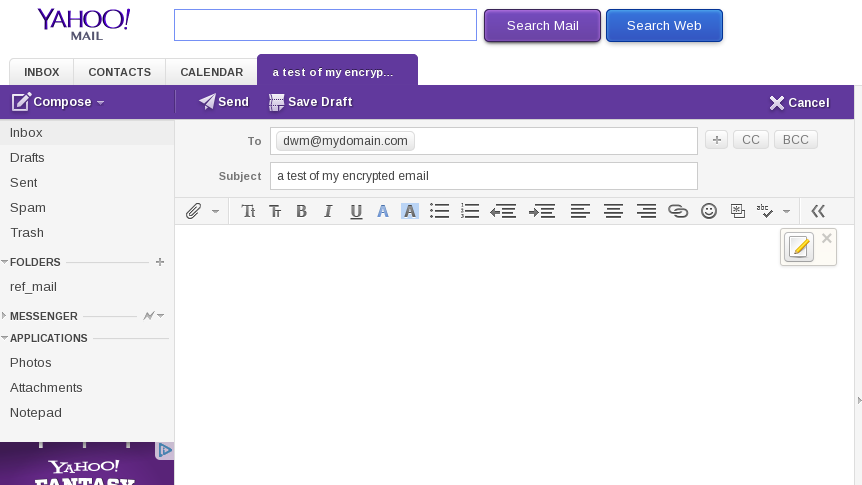Show the BCC field
Image resolution: width=862 pixels, height=485 pixels.
pyautogui.click(x=795, y=140)
